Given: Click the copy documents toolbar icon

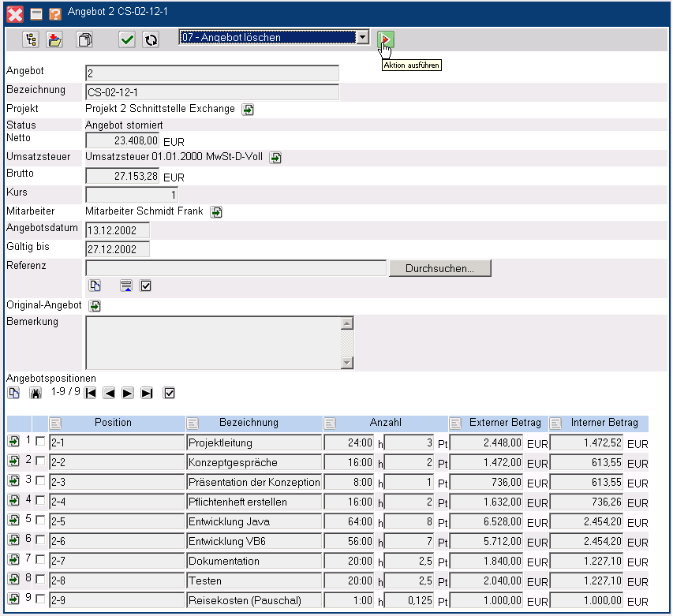Looking at the screenshot, I should (84, 40).
